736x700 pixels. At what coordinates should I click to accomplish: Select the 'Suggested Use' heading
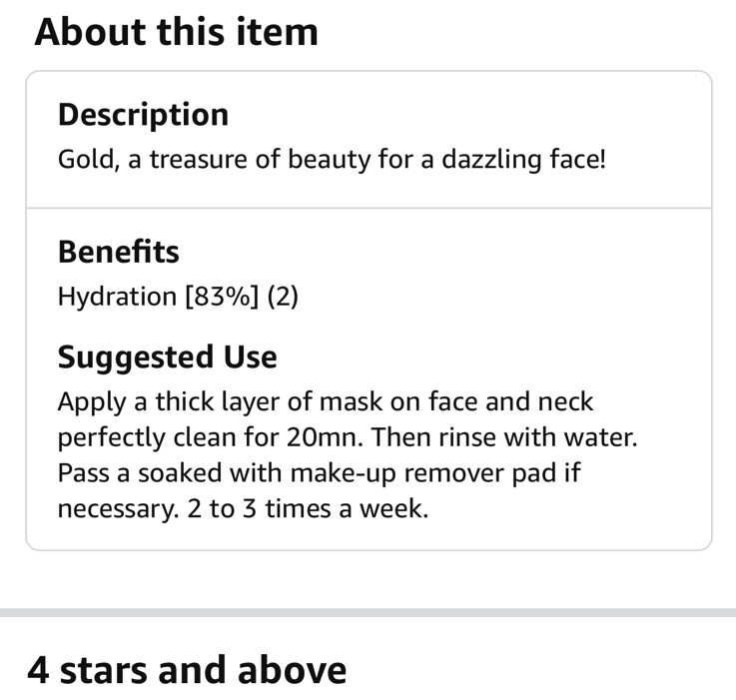167,357
